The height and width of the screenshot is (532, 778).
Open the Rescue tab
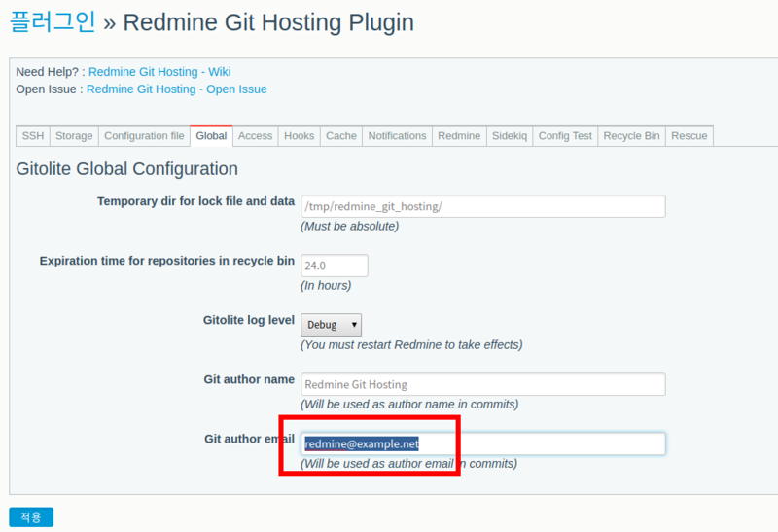click(x=690, y=136)
